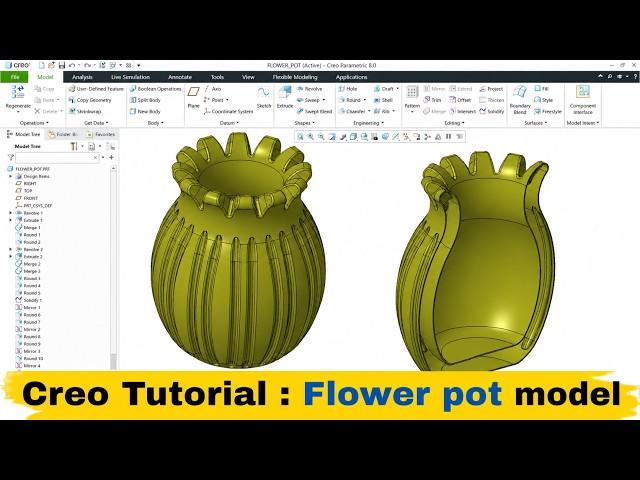This screenshot has width=640, height=480.
Task: Open the Engineering group dropdown
Action: tap(369, 123)
